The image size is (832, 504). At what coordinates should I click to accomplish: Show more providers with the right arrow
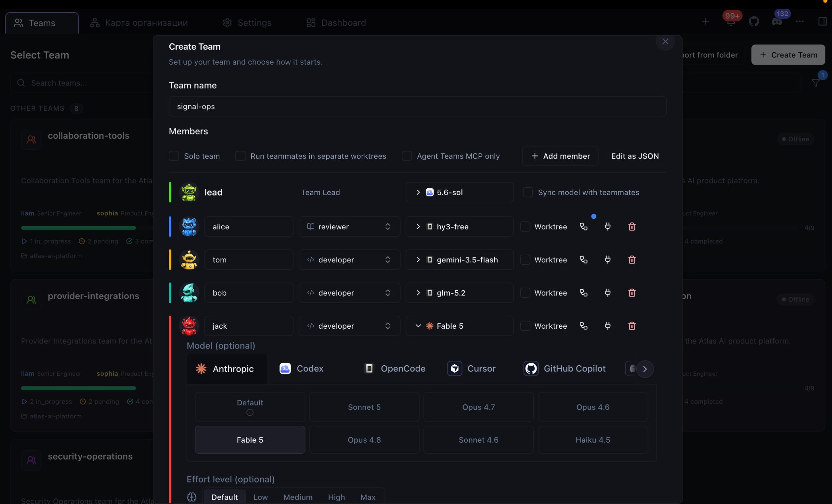[644, 369]
